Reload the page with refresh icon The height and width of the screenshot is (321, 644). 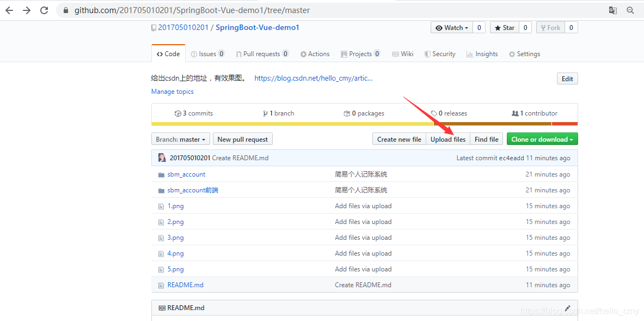[44, 11]
